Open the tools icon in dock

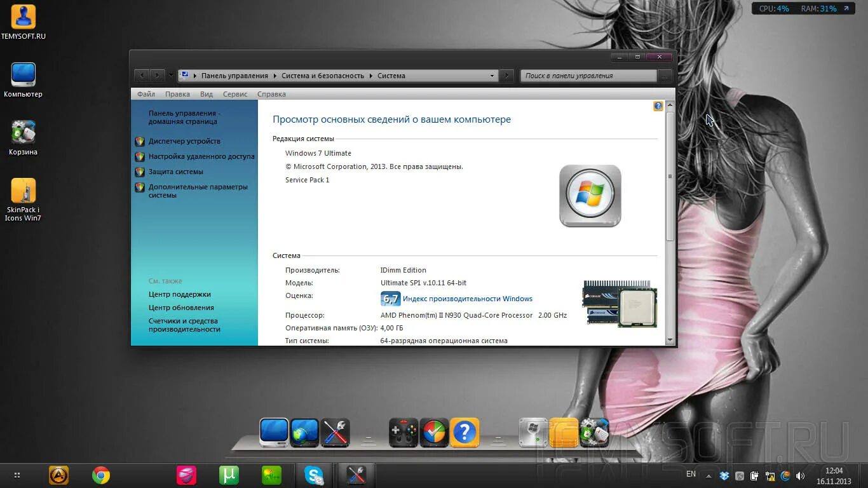click(x=335, y=433)
